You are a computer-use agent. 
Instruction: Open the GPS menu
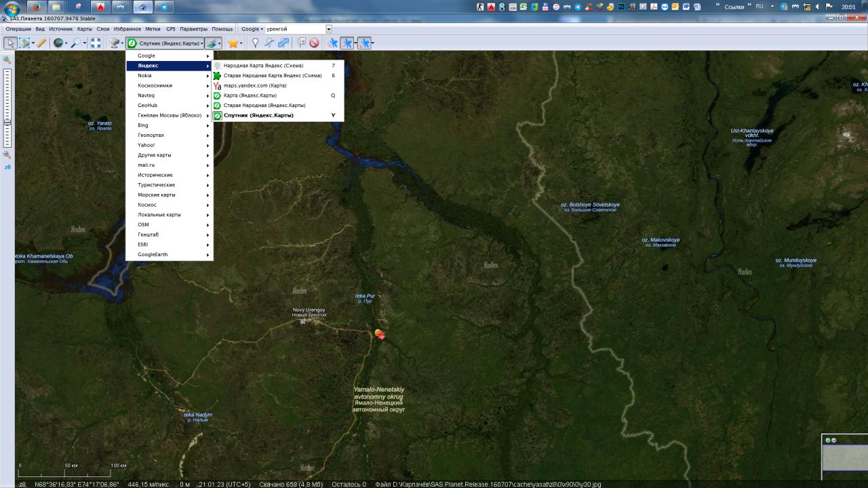(171, 29)
